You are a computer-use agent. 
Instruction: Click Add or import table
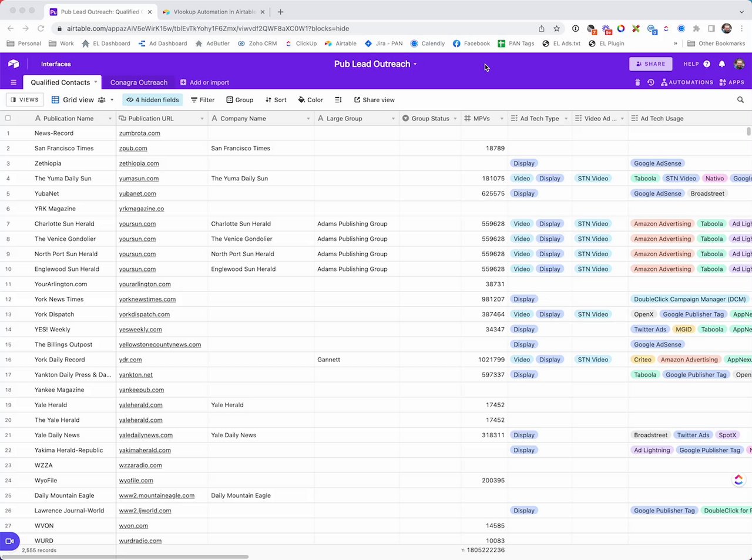[x=204, y=82]
